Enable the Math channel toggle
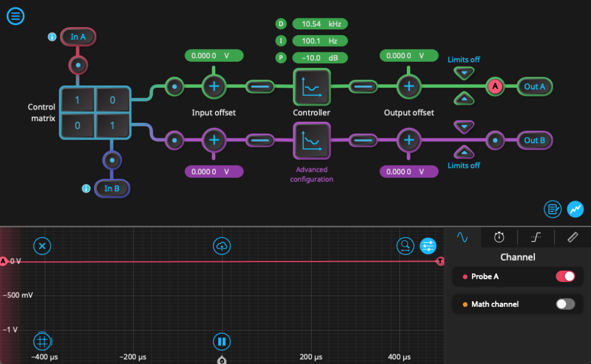The image size is (591, 364). [x=564, y=304]
